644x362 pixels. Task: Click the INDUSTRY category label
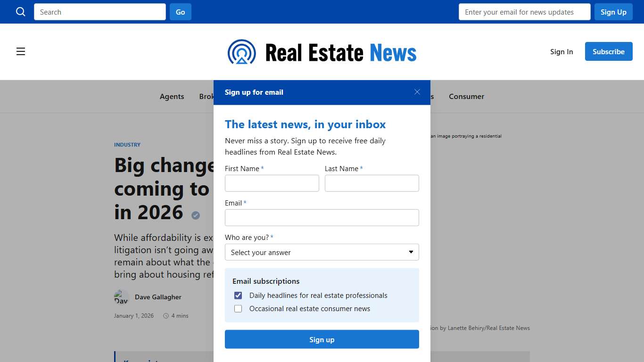tap(127, 145)
